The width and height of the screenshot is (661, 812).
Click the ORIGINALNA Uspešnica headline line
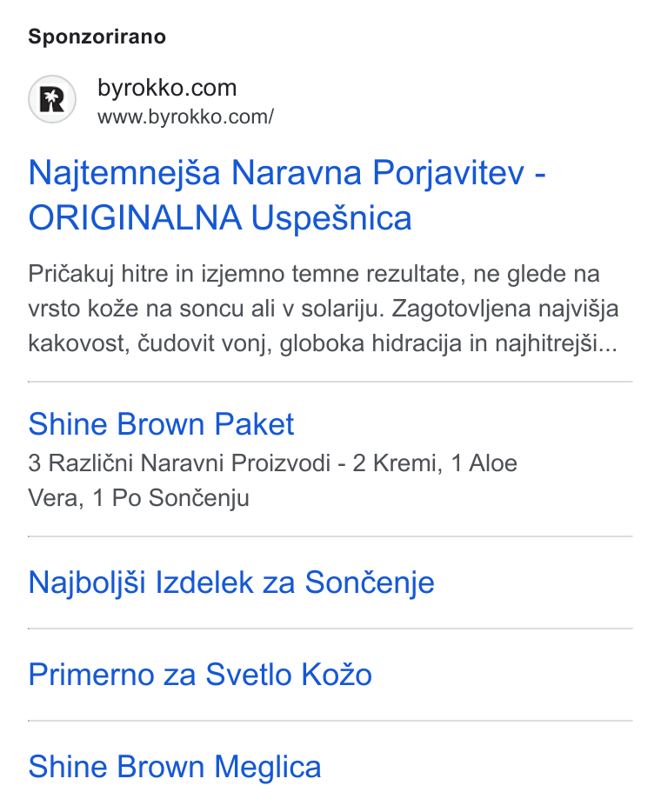220,217
